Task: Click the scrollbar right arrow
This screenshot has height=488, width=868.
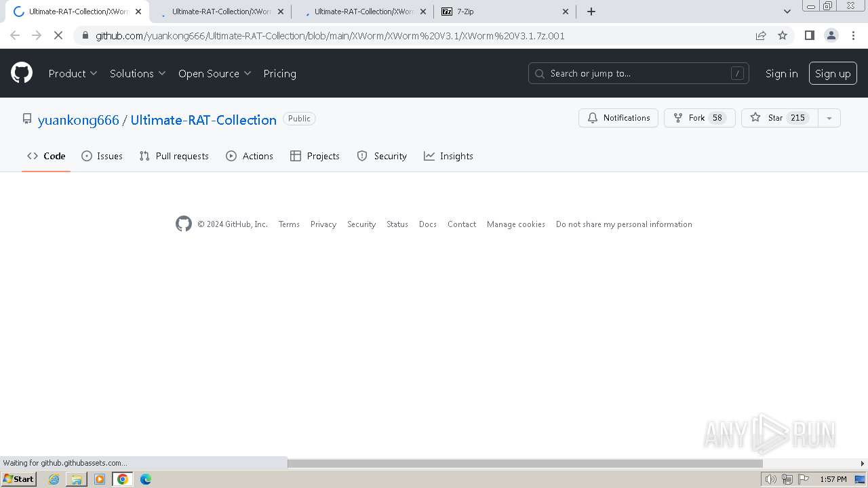Action: click(x=863, y=464)
